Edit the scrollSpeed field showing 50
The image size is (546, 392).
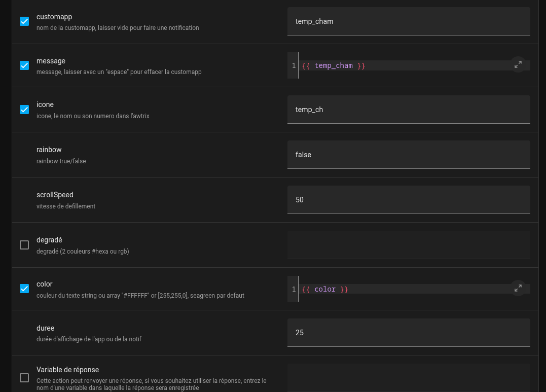pyautogui.click(x=409, y=200)
